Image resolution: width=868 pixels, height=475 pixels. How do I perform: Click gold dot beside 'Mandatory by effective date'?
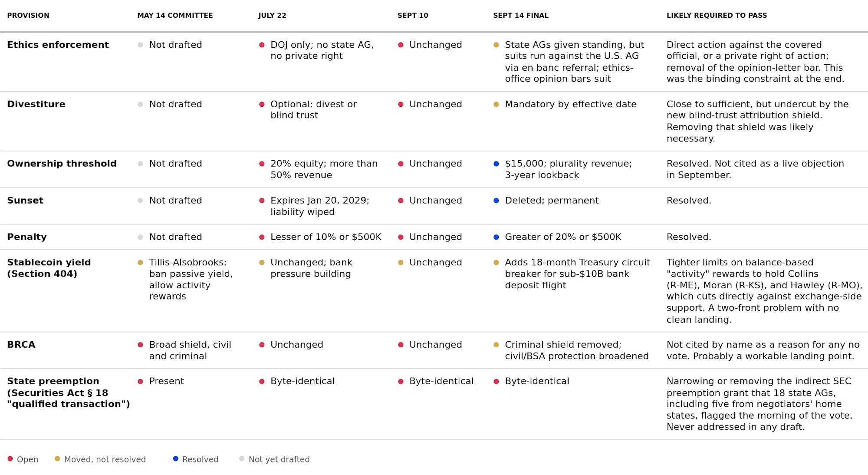click(496, 104)
